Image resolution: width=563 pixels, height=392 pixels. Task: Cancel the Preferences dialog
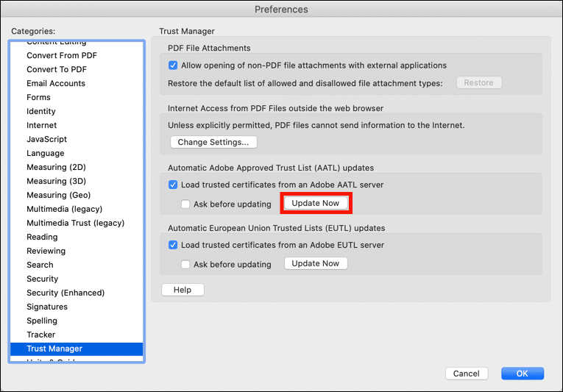(467, 374)
